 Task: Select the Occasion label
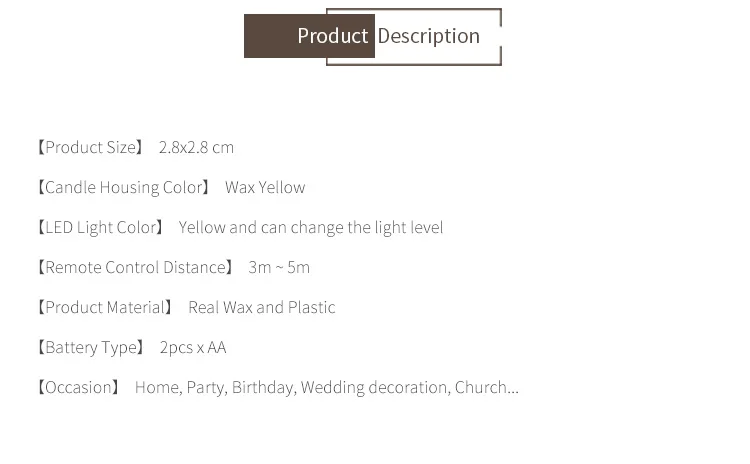tap(78, 387)
